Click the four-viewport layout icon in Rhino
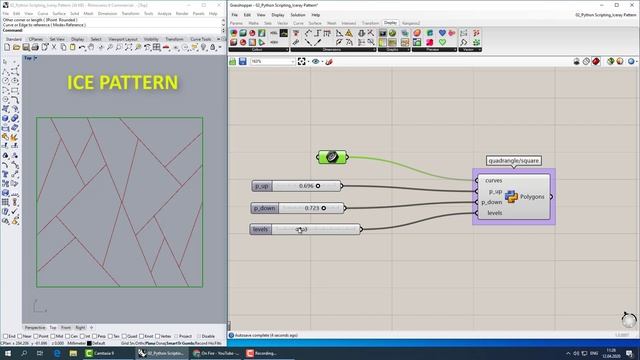 tap(157, 47)
